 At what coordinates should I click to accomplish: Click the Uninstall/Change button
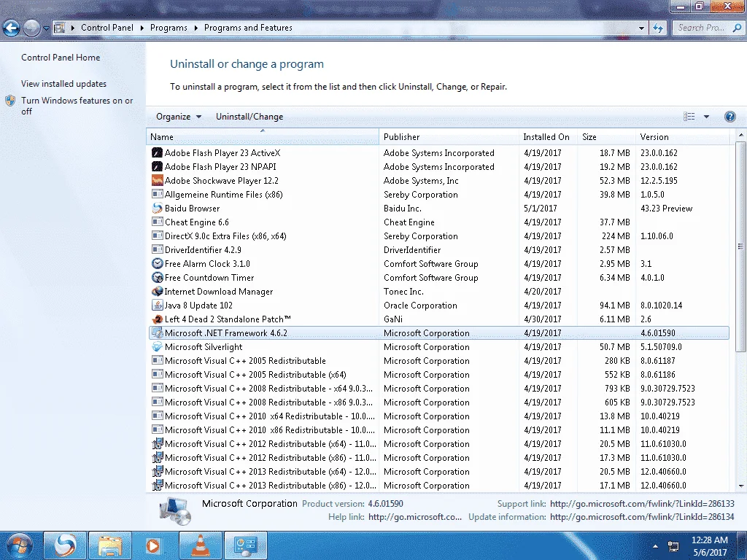coord(249,117)
